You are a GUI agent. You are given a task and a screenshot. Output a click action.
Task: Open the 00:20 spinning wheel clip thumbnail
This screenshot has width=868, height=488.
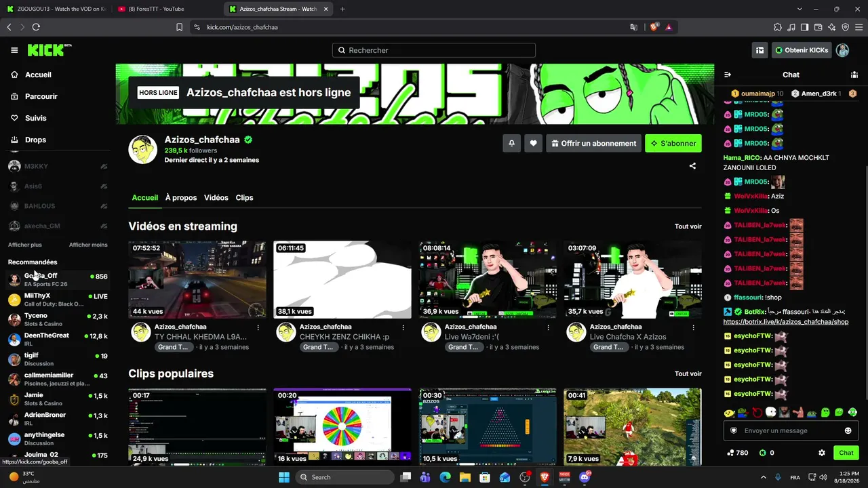[342, 426]
